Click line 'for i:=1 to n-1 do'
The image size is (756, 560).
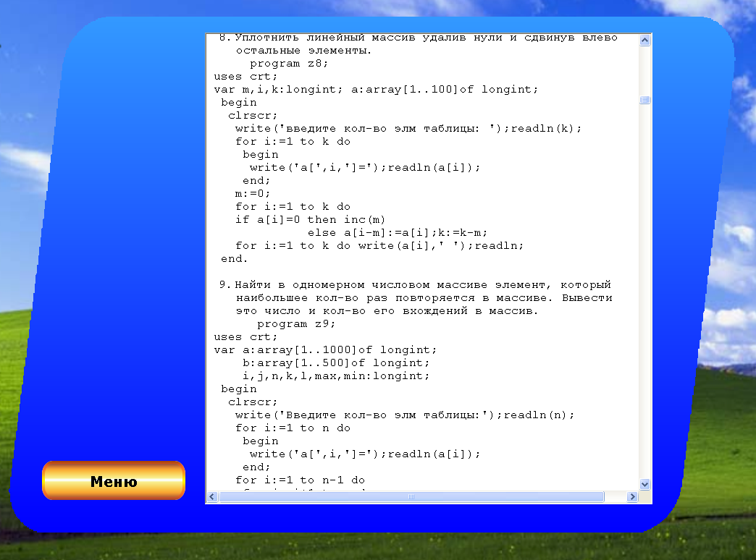[x=300, y=480]
